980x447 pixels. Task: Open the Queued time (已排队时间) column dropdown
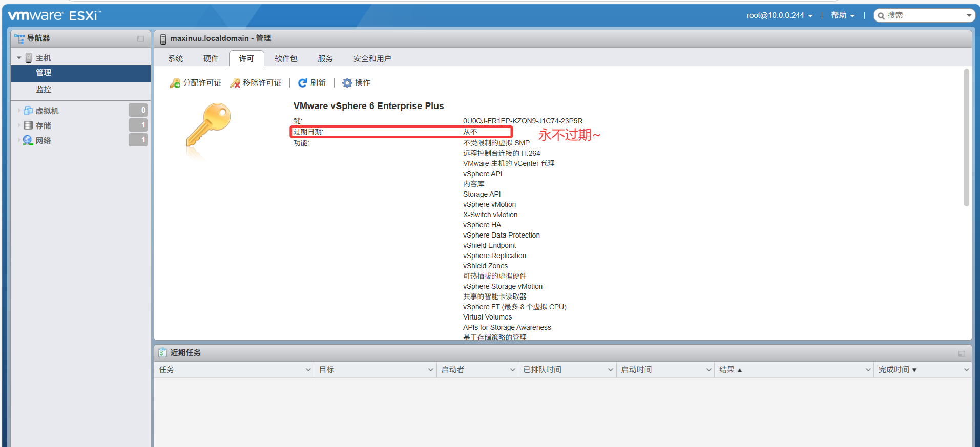coord(611,370)
